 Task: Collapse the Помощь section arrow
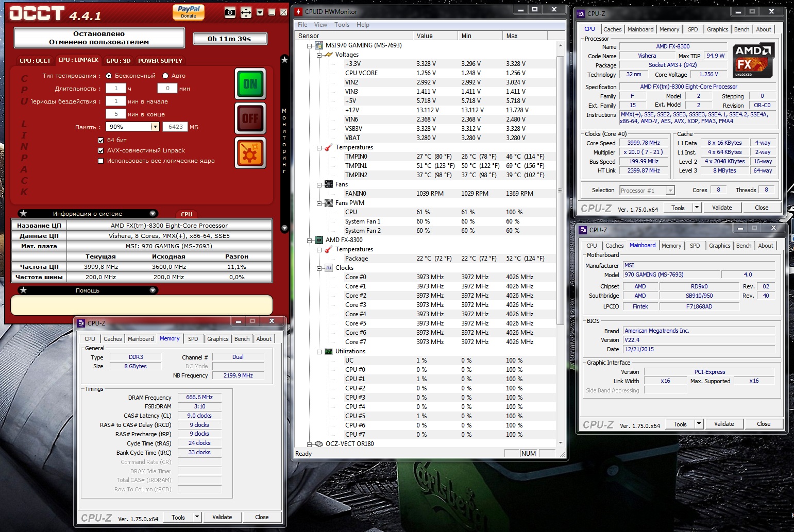(153, 290)
